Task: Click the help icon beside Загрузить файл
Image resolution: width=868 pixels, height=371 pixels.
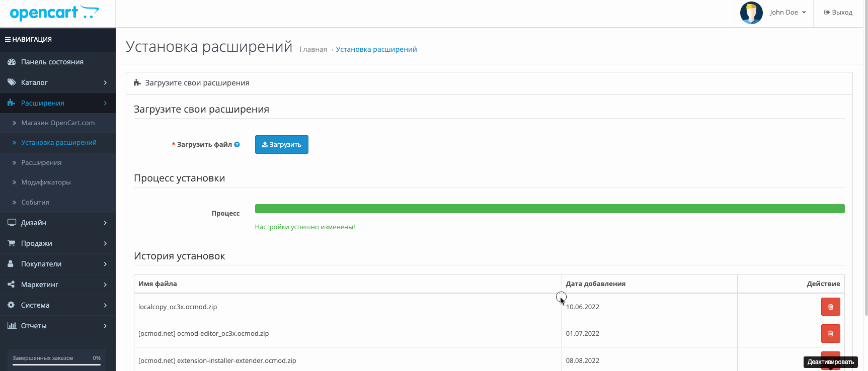Action: (x=237, y=145)
